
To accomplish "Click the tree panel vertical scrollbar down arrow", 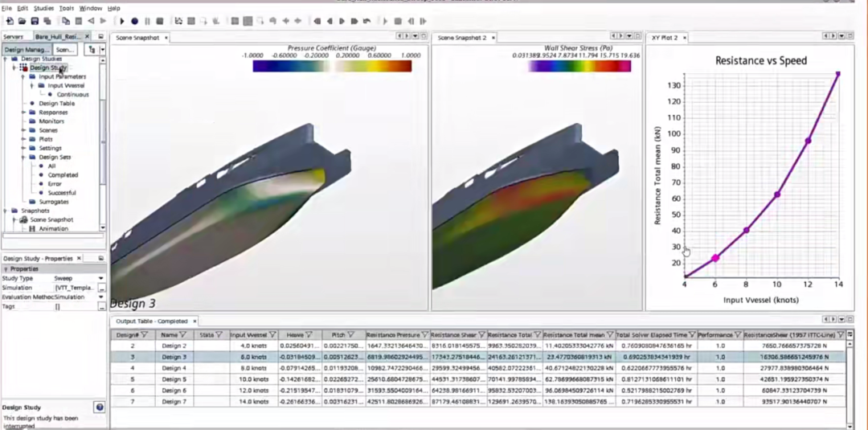I will [102, 227].
